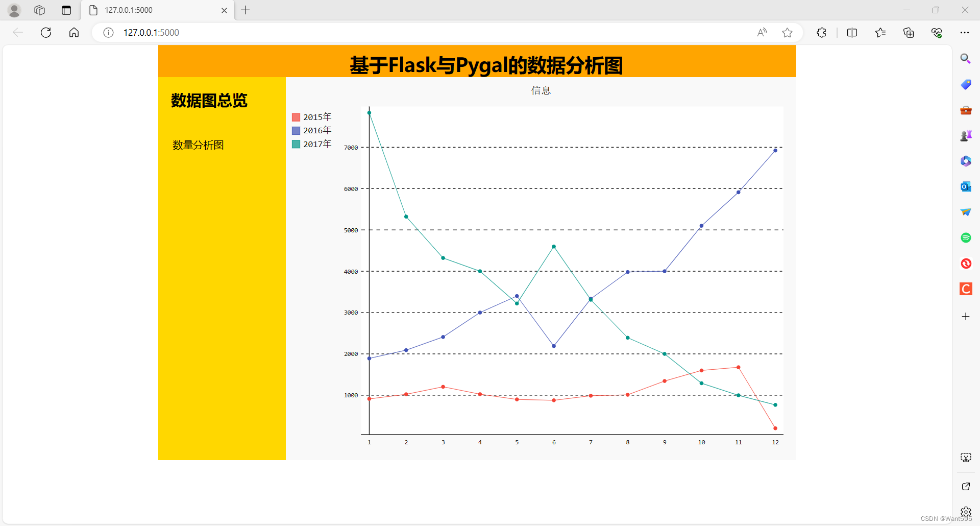This screenshot has height=526, width=980.
Task: Activate Read aloud icon
Action: pyautogui.click(x=762, y=33)
